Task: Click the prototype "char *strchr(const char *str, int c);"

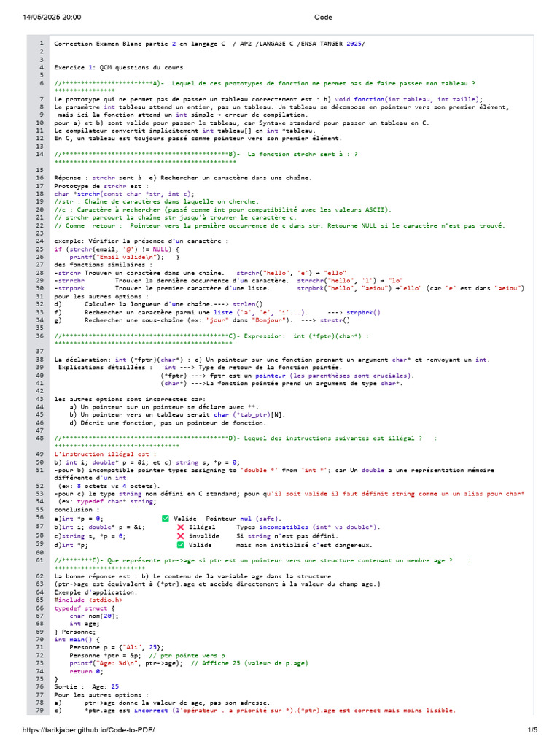Action: [x=124, y=194]
